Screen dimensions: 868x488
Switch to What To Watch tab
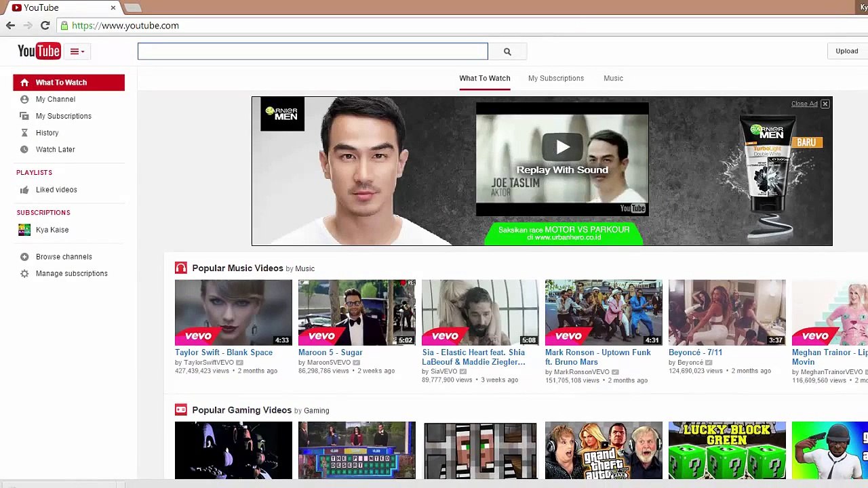pos(485,78)
